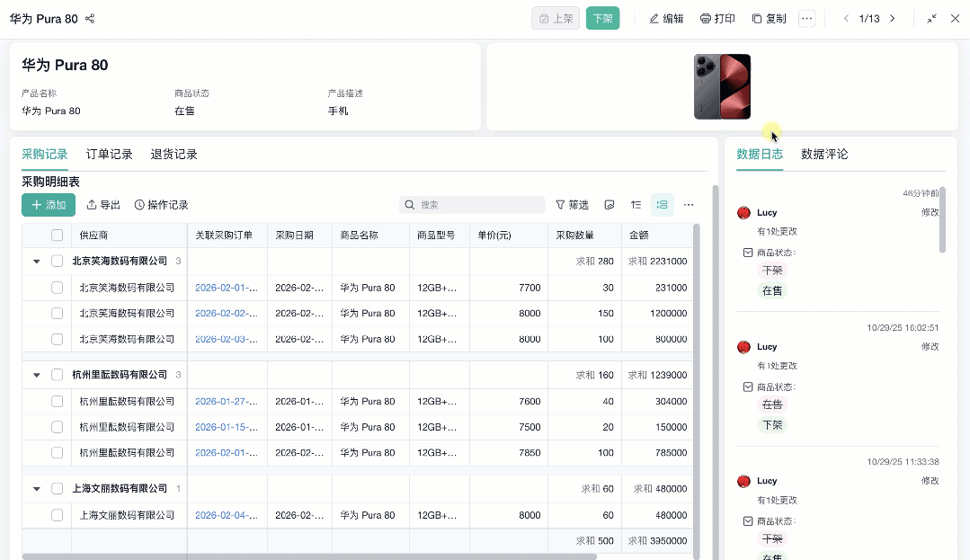Collapse the 杭州里酝数码有限公司 group

[x=37, y=376]
